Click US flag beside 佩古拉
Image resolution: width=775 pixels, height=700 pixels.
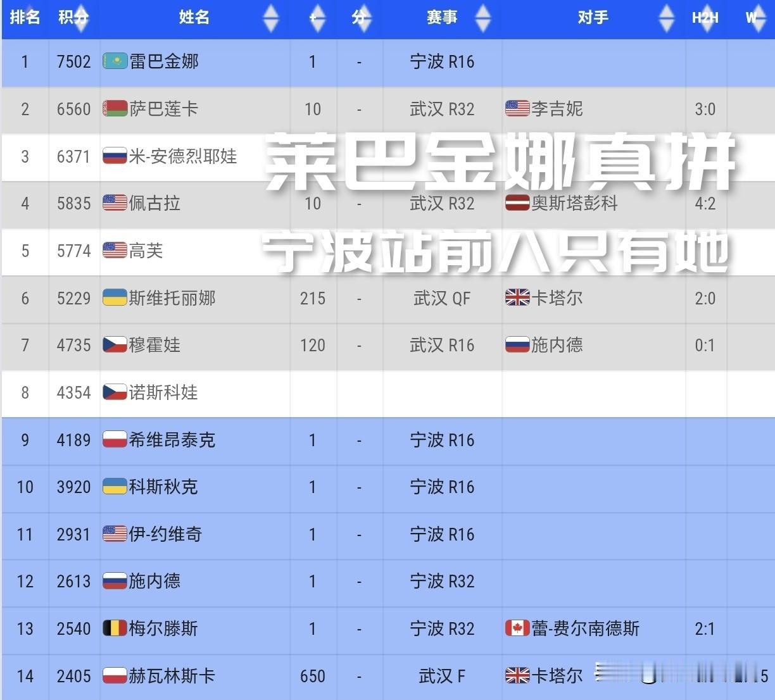coord(115,203)
